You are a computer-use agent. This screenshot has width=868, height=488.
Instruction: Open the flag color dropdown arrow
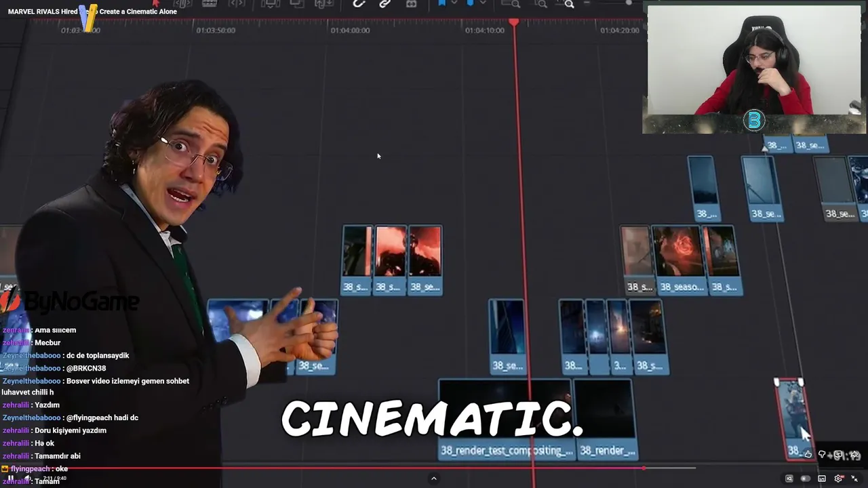[x=454, y=3]
